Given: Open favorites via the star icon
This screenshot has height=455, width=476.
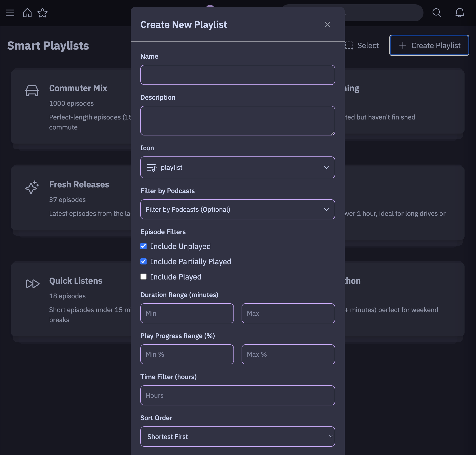Looking at the screenshot, I should click(42, 13).
